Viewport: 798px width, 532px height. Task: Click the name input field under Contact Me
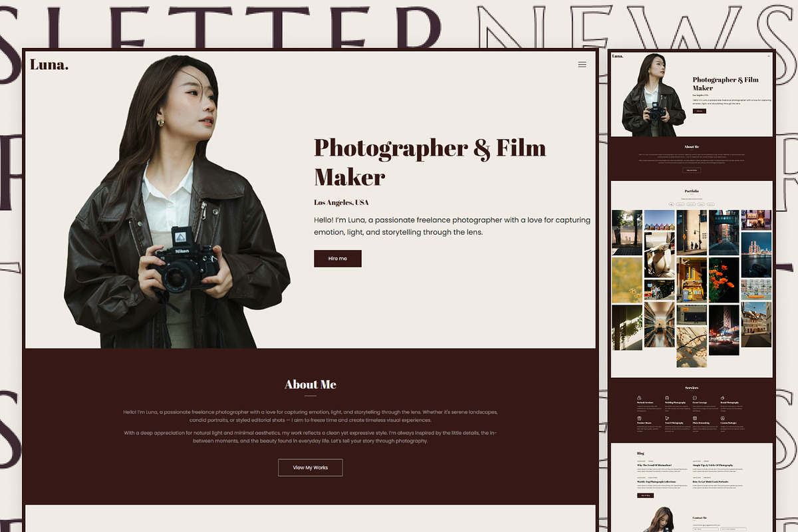click(x=706, y=529)
